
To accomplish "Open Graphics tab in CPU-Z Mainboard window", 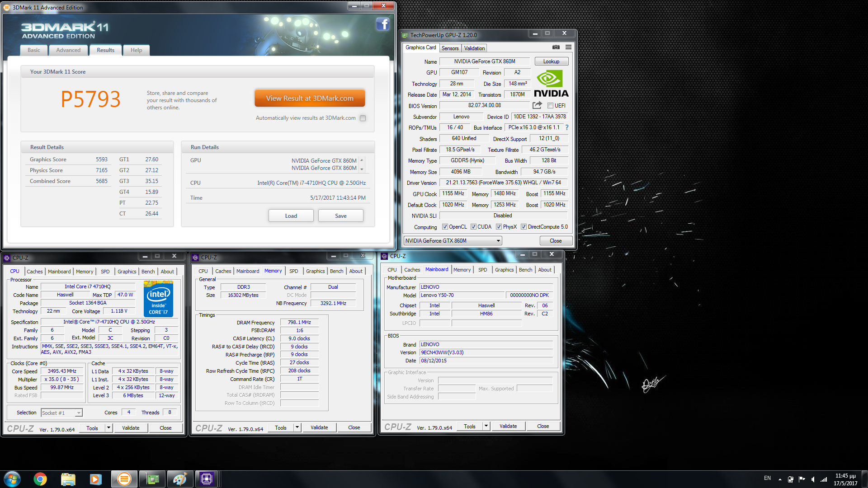I will point(504,270).
